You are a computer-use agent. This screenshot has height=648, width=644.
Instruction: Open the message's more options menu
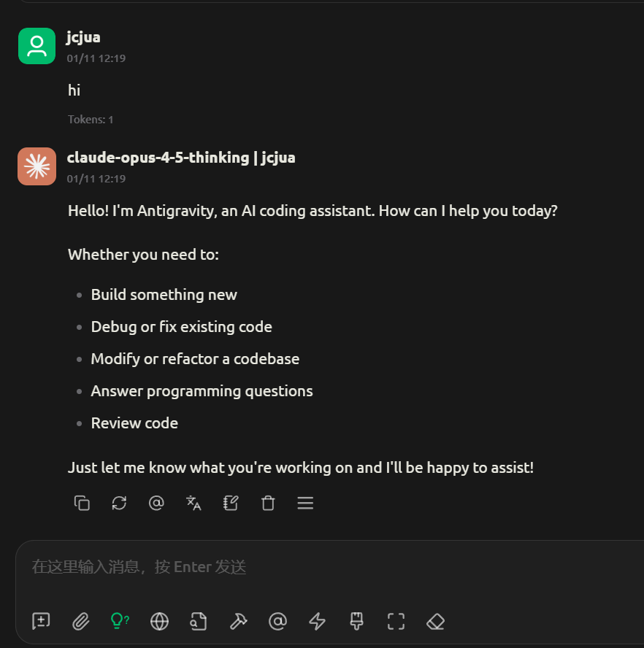(x=305, y=503)
